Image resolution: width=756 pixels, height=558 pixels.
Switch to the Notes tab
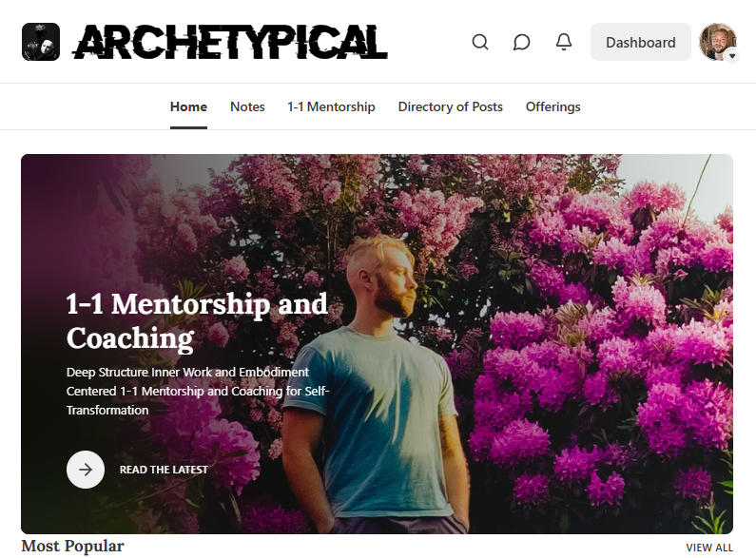click(x=247, y=106)
